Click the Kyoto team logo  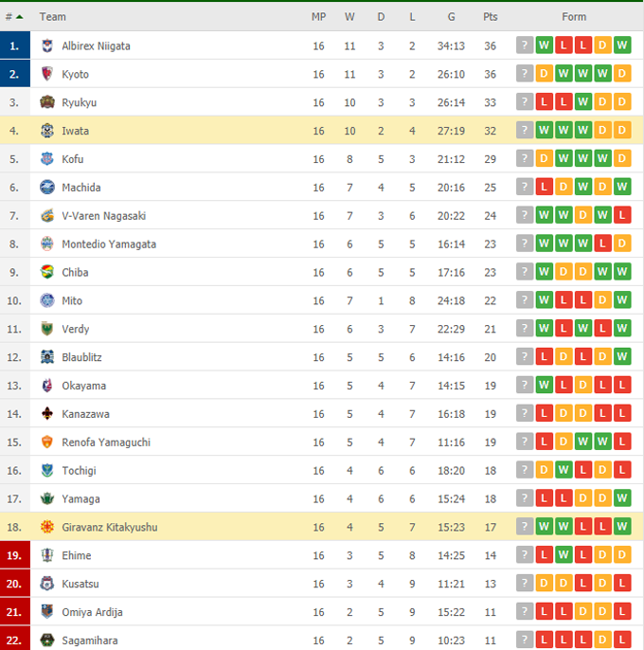click(47, 74)
